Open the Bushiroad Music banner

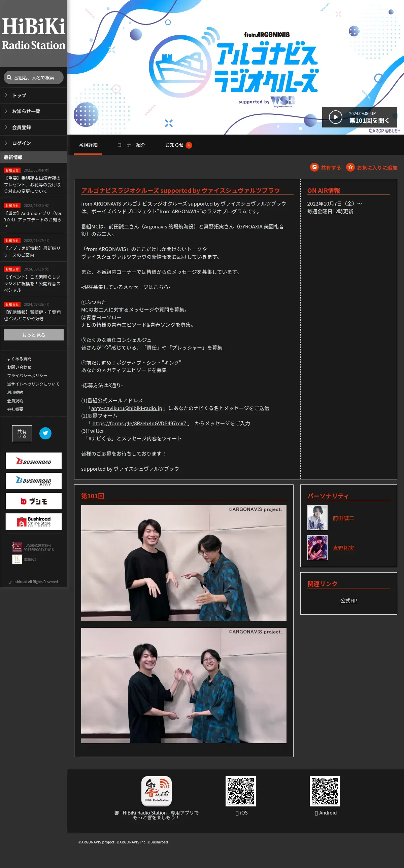click(x=33, y=481)
